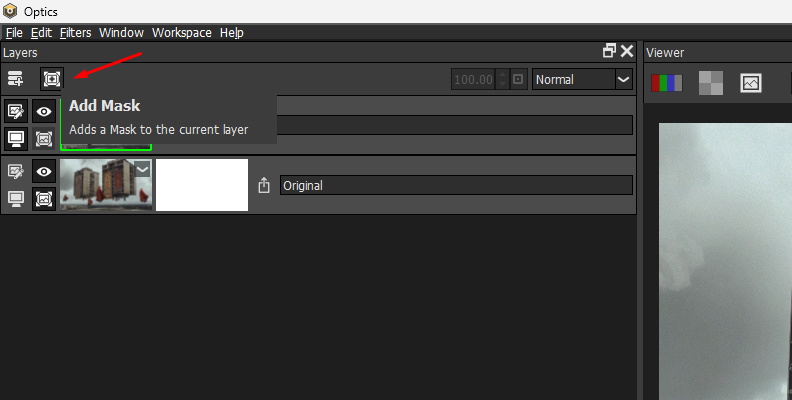Open the File menu

(x=14, y=33)
